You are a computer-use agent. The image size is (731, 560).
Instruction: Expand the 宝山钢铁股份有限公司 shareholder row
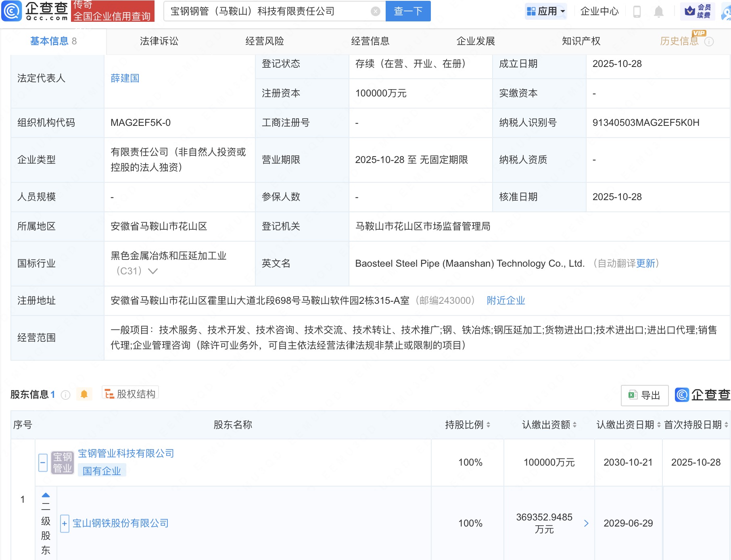click(x=65, y=524)
